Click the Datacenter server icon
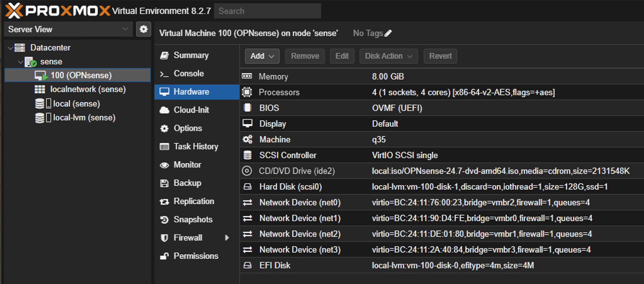 click(x=20, y=48)
